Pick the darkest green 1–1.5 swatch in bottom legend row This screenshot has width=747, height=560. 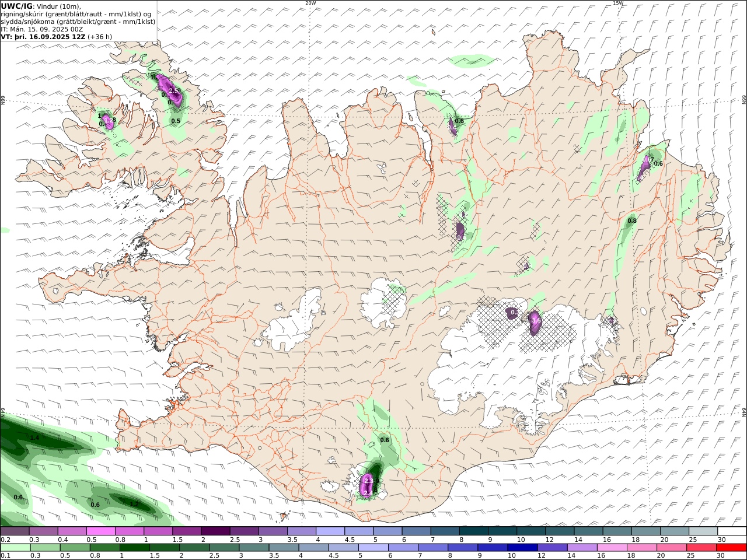click(x=135, y=548)
